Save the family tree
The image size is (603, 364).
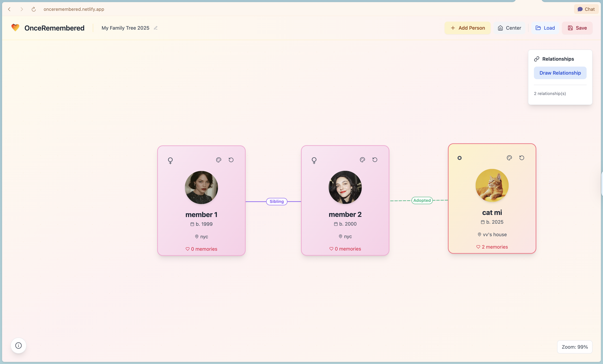[x=577, y=28]
